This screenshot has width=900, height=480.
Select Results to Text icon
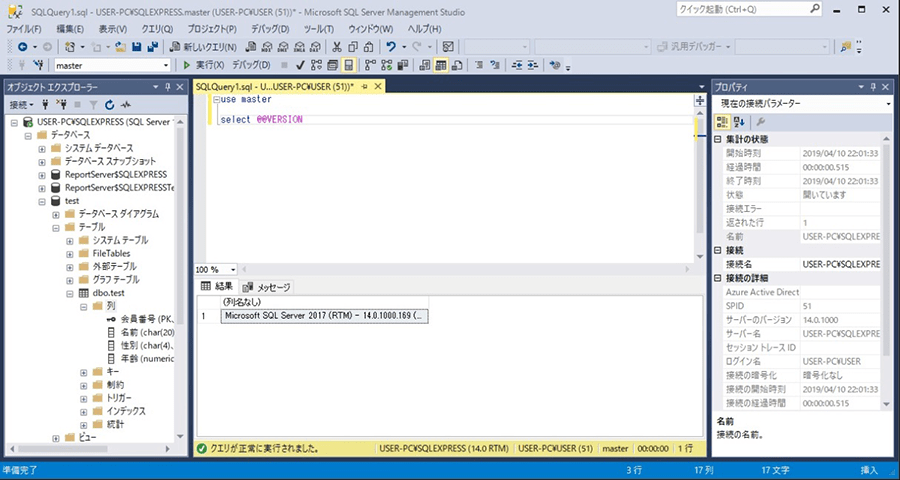425,65
